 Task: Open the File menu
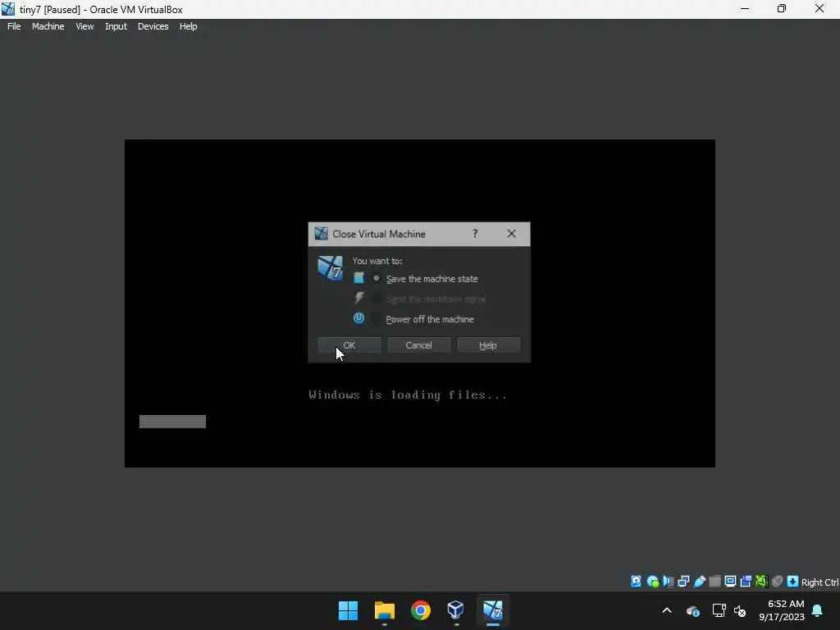click(x=14, y=26)
